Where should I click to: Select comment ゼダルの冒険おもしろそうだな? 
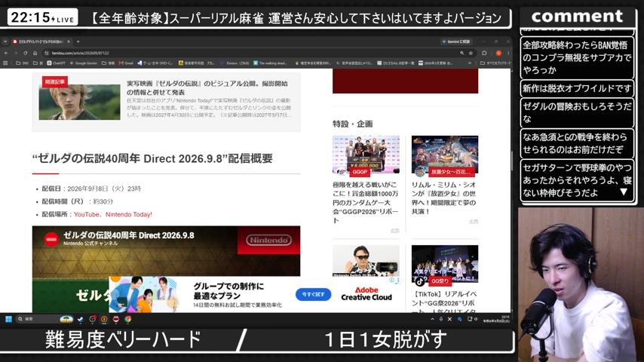coord(577,112)
